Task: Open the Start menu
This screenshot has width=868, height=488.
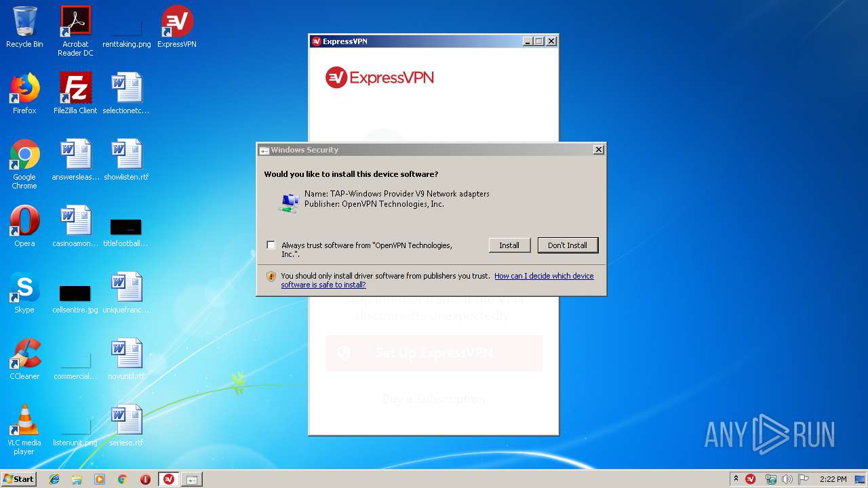Action: [18, 479]
